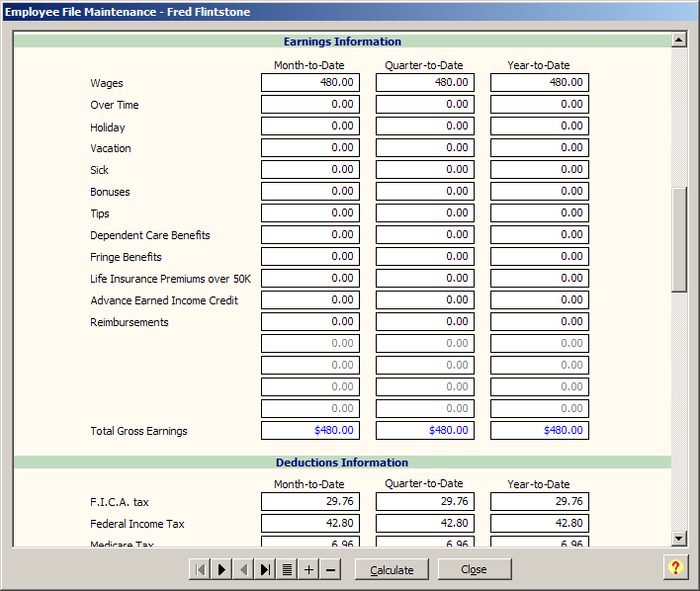The width and height of the screenshot is (700, 591).
Task: Open the record list view icon
Action: point(287,569)
